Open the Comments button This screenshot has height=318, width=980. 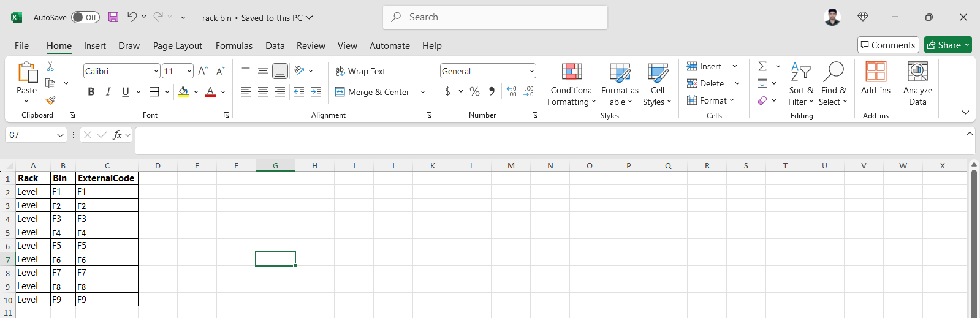[x=887, y=45]
